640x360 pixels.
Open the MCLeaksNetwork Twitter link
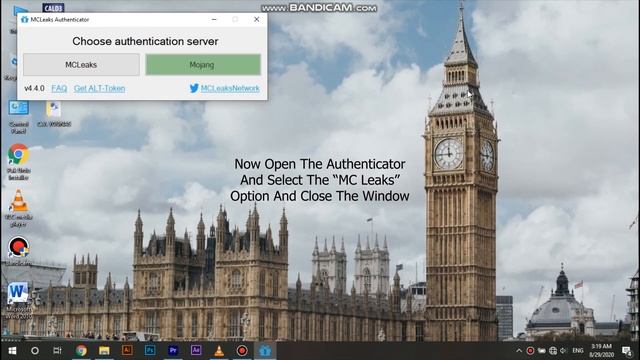point(230,88)
